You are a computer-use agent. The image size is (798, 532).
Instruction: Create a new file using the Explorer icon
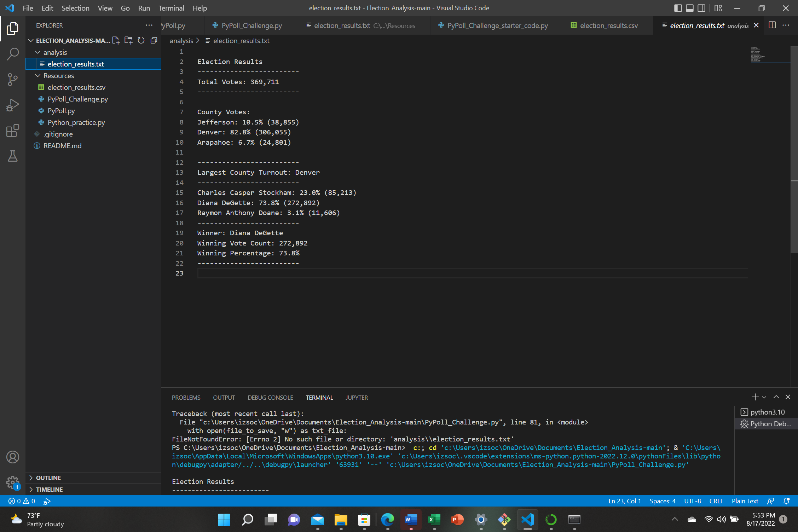pyautogui.click(x=116, y=40)
